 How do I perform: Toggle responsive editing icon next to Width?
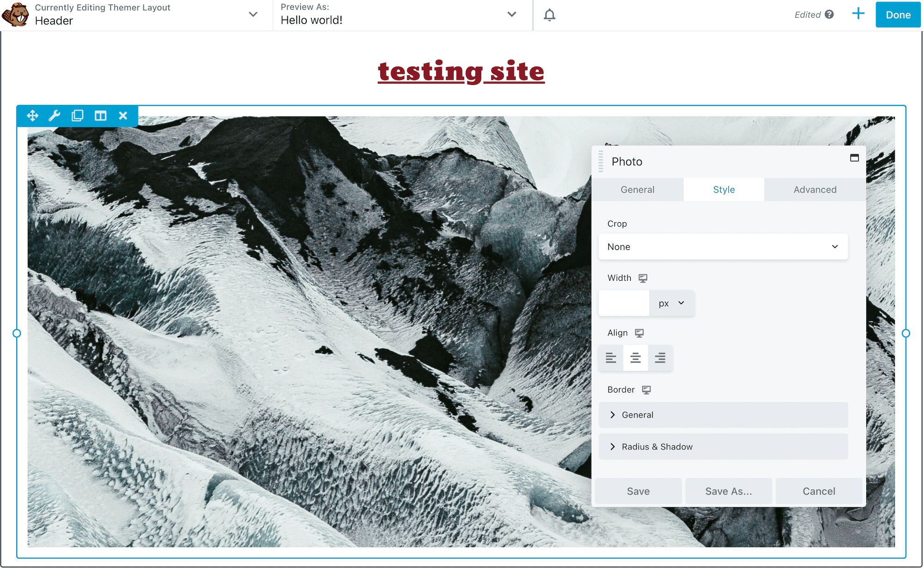(643, 278)
